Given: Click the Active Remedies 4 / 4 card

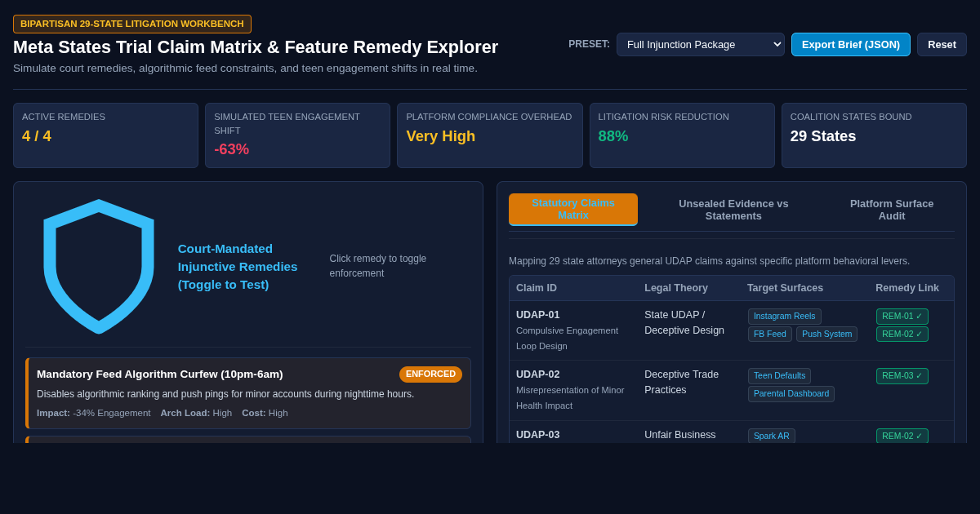Looking at the screenshot, I should pyautogui.click(x=106, y=135).
